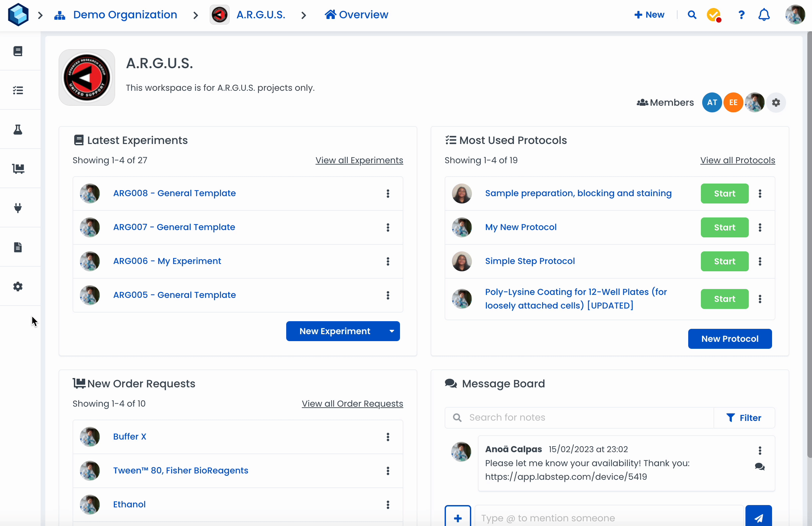This screenshot has height=526, width=812.
Task: Open the Order Requests sidebar icon
Action: tap(18, 169)
